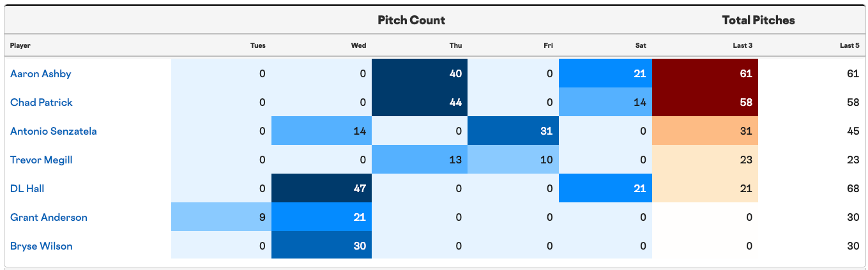Sort table by Thu column

(x=456, y=45)
